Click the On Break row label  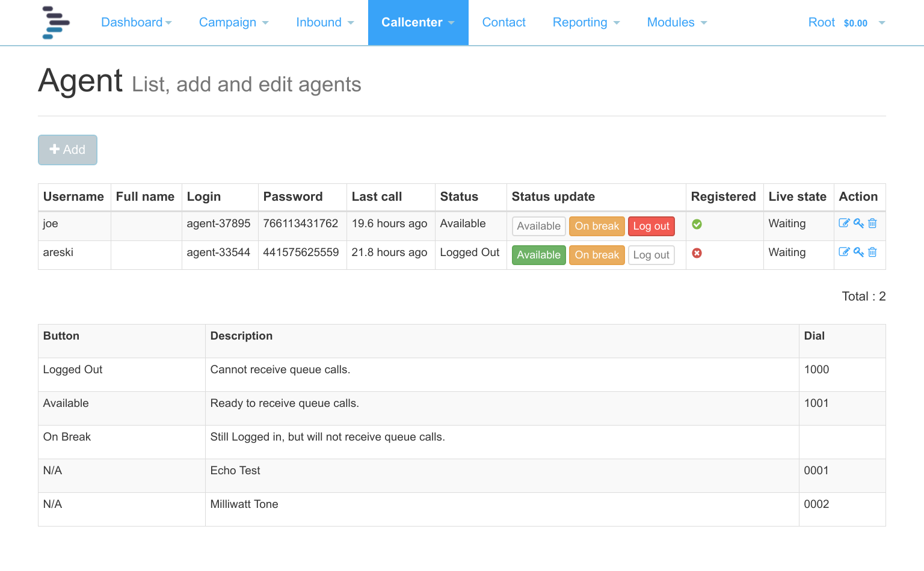click(x=67, y=437)
